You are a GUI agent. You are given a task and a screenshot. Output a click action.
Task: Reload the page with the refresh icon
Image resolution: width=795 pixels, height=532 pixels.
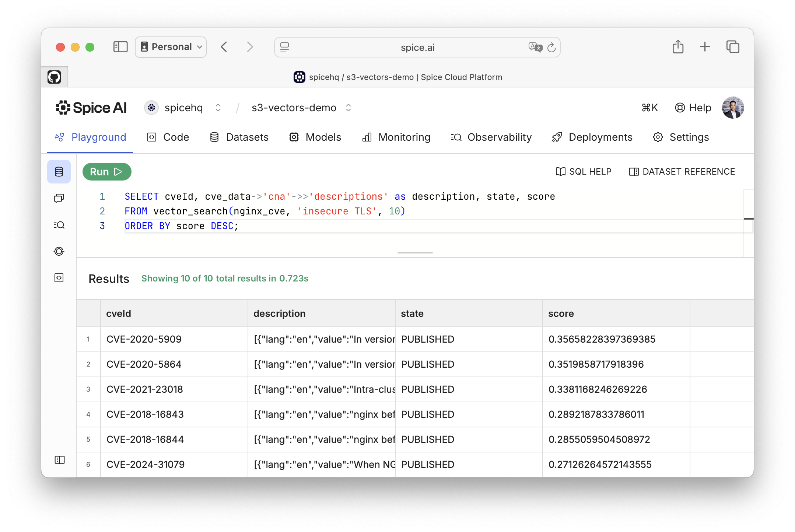[x=551, y=48]
